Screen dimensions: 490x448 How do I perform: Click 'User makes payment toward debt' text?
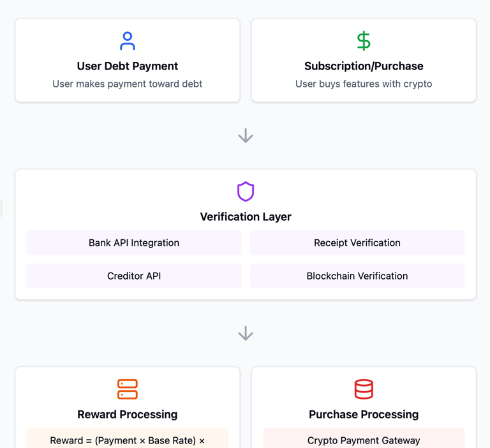click(128, 84)
